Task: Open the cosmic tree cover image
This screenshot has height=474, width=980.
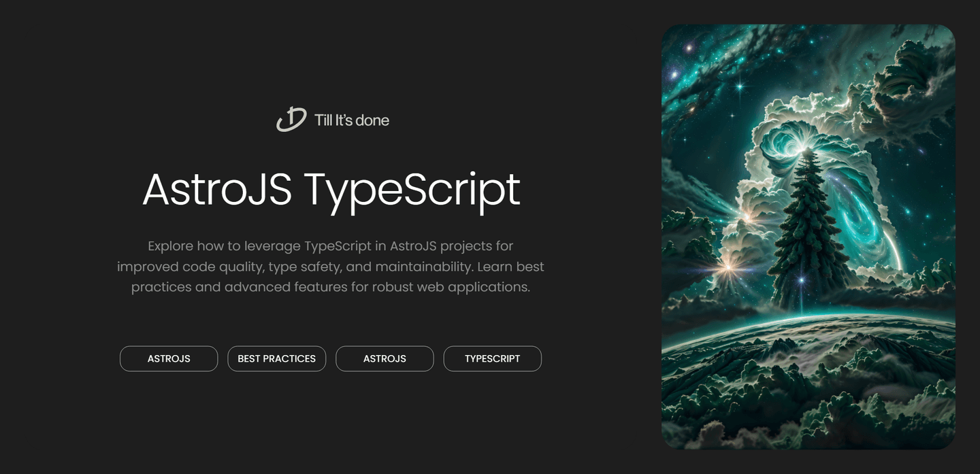Action: pyautogui.click(x=808, y=237)
